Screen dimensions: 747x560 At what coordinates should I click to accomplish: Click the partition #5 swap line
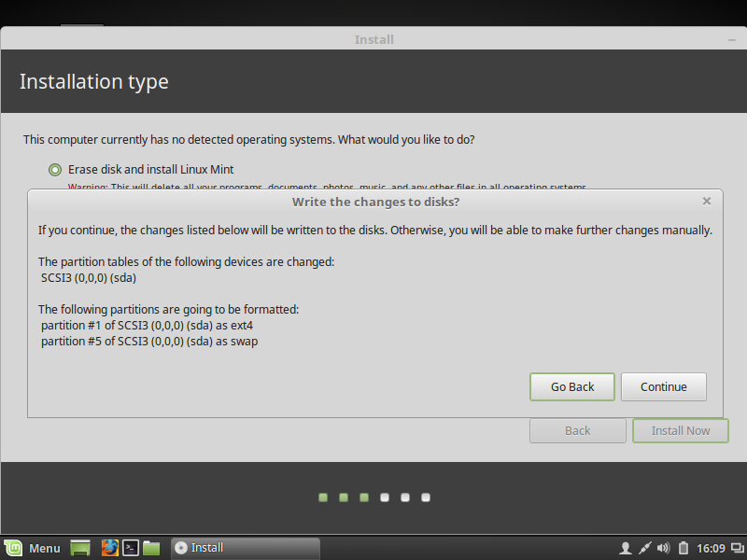(149, 342)
